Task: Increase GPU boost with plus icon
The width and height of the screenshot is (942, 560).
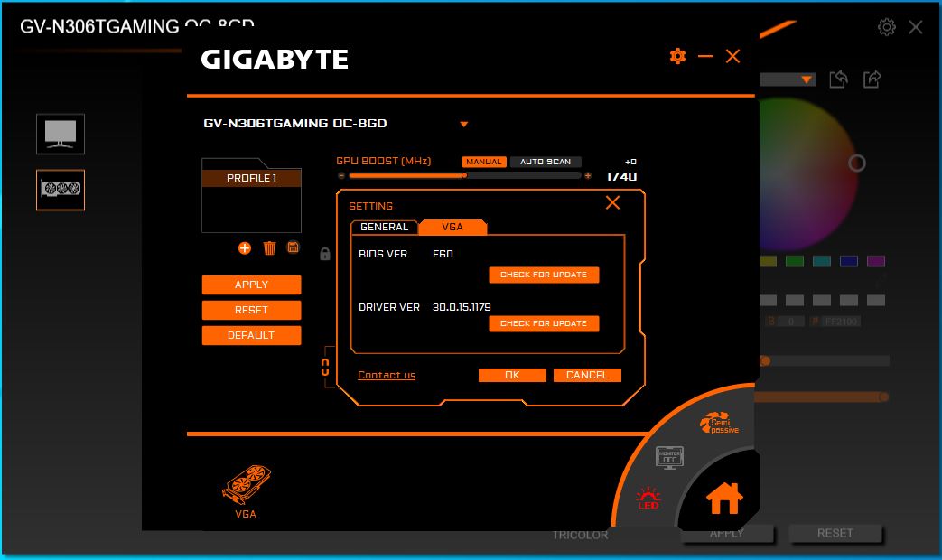Action: pos(588,176)
